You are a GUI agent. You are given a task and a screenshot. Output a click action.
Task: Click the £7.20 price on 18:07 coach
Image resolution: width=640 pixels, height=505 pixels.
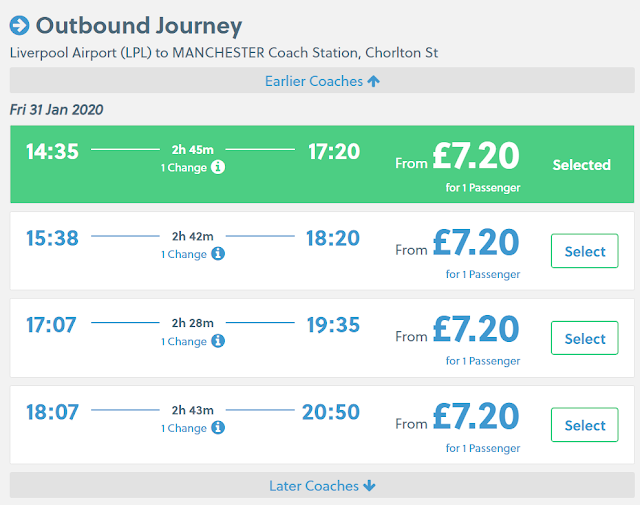476,417
